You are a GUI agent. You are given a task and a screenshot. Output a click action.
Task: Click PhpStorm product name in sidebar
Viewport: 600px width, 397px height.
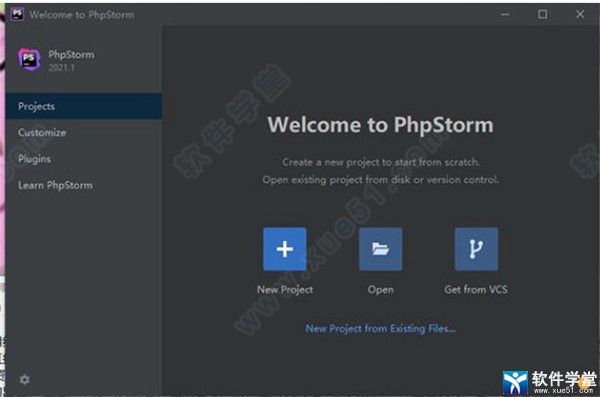71,55
